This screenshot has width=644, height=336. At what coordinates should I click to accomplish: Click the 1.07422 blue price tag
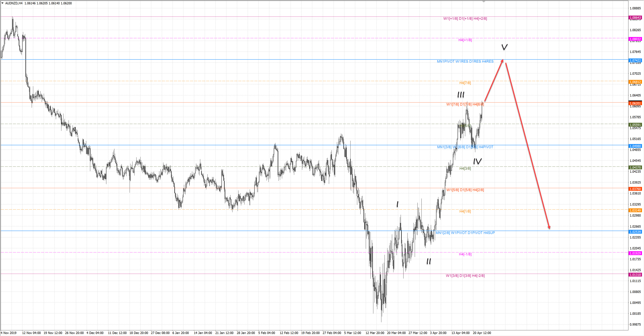coord(635,60)
